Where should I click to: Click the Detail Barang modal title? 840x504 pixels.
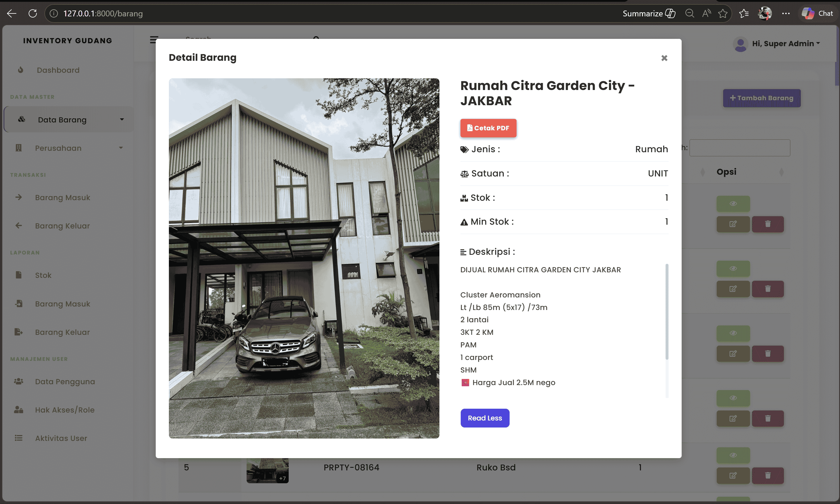[202, 57]
